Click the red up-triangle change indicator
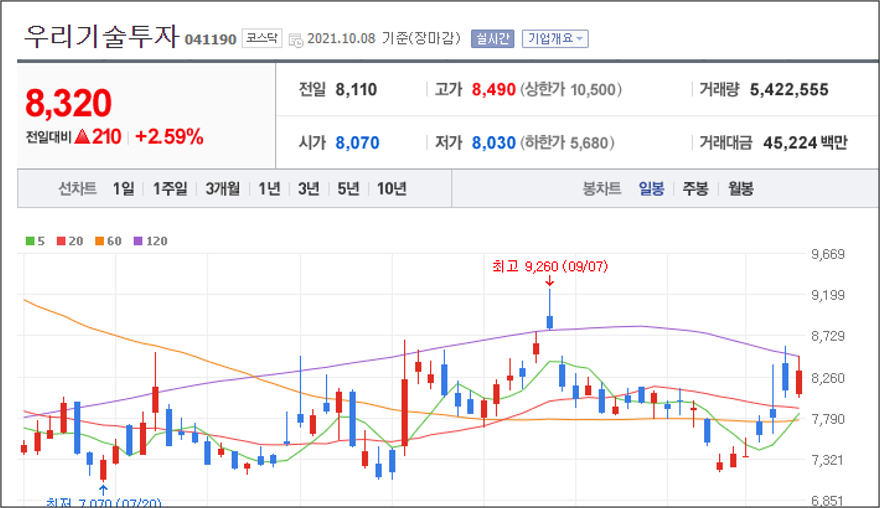The image size is (880, 508). pyautogui.click(x=82, y=136)
